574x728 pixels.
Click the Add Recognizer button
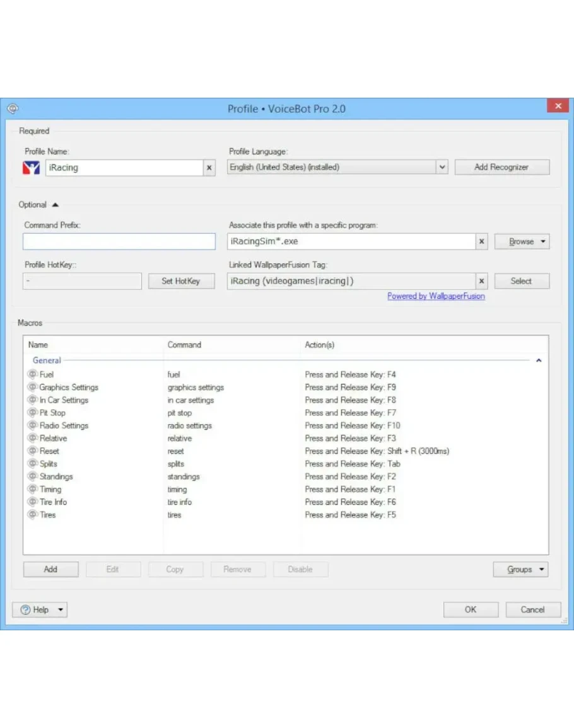502,167
